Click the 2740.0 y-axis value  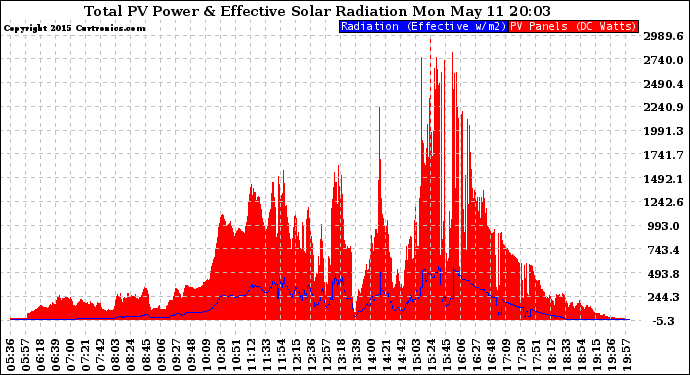[x=664, y=60]
